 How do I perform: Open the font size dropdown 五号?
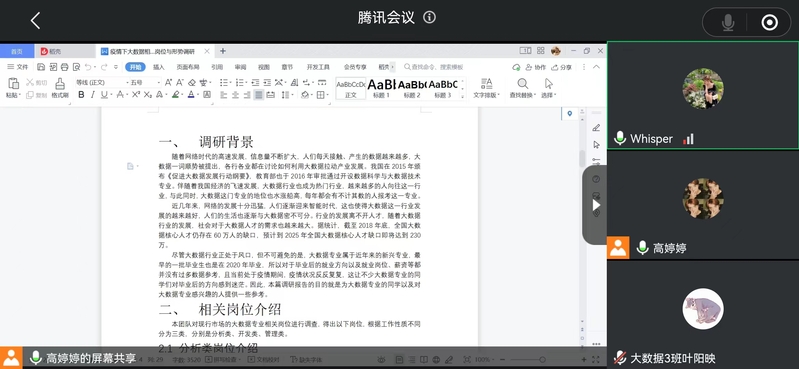point(145,82)
